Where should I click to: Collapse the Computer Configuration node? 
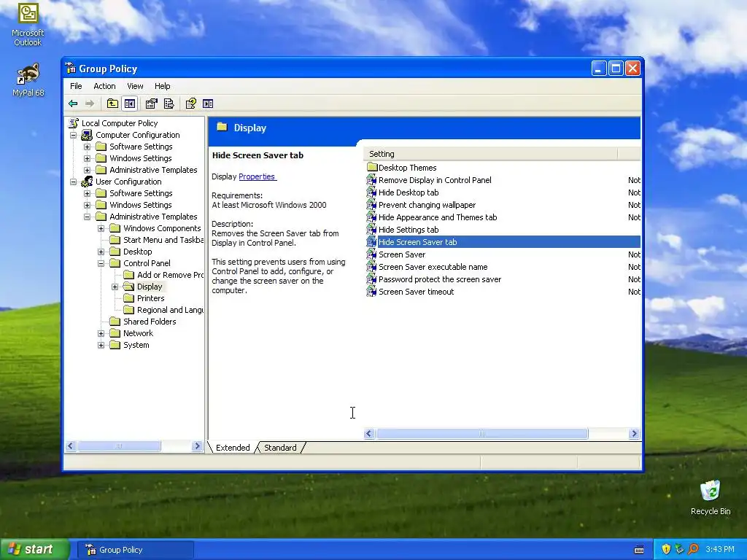click(x=74, y=135)
